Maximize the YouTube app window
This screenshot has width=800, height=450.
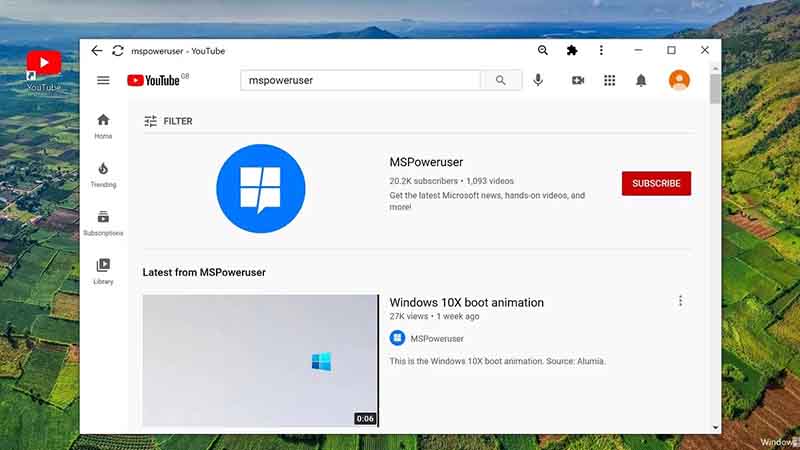(671, 50)
